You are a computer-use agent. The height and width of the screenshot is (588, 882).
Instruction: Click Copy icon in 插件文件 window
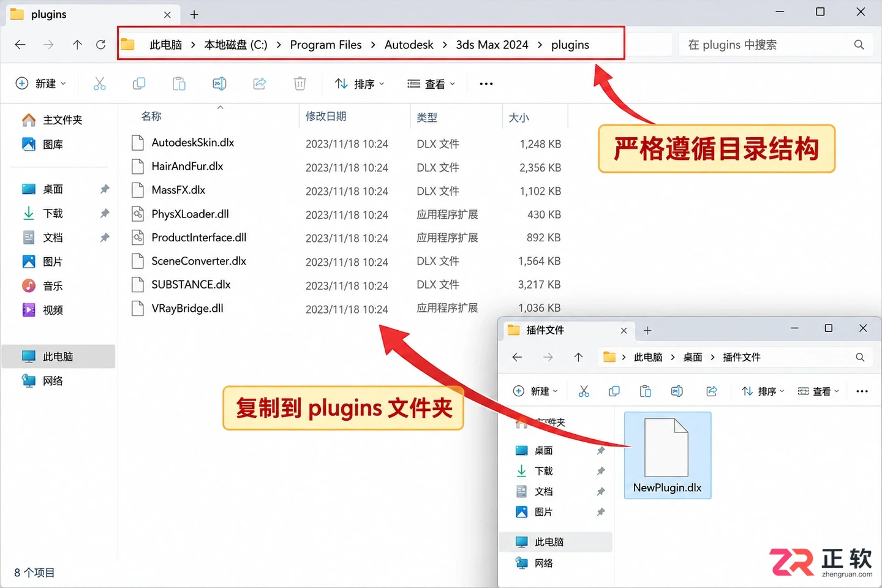[614, 391]
